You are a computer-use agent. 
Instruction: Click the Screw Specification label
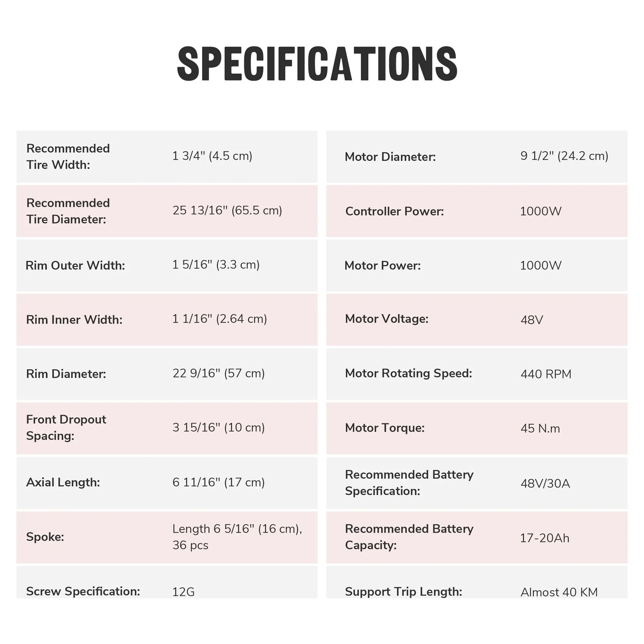[83, 591]
